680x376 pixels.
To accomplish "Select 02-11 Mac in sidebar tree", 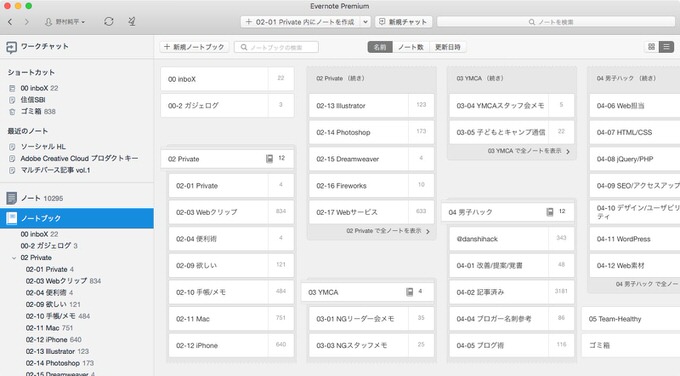I will pos(49,328).
